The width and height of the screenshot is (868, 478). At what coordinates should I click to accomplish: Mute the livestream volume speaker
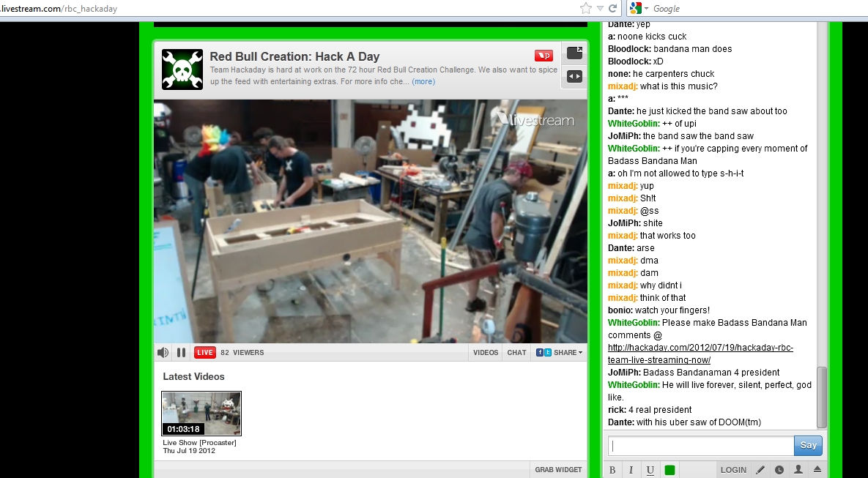(x=163, y=353)
